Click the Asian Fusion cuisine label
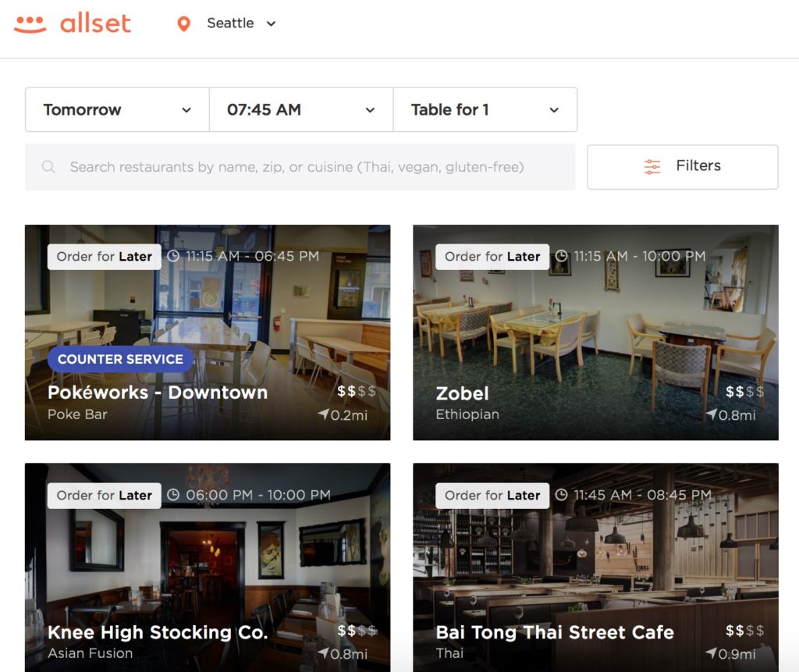This screenshot has height=672, width=799. [91, 653]
